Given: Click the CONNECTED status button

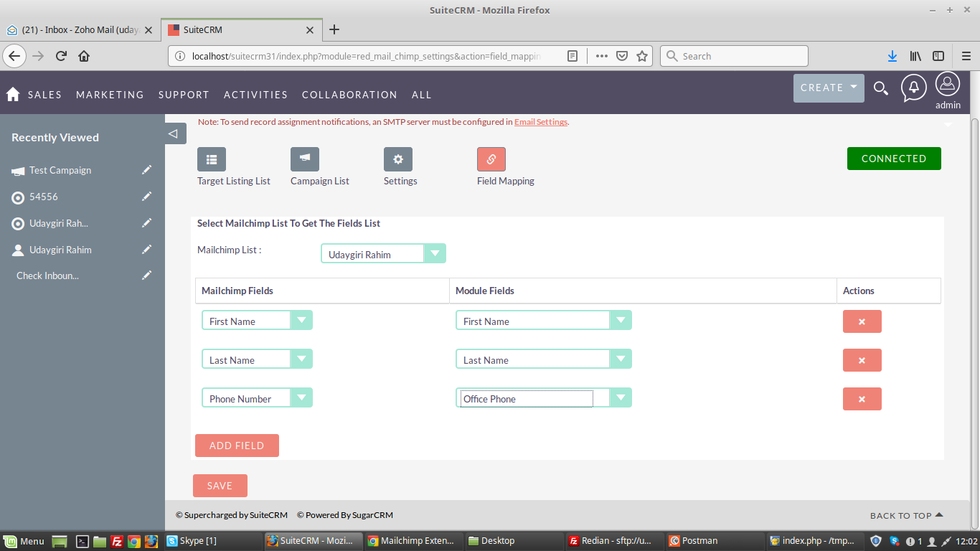Looking at the screenshot, I should point(894,159).
